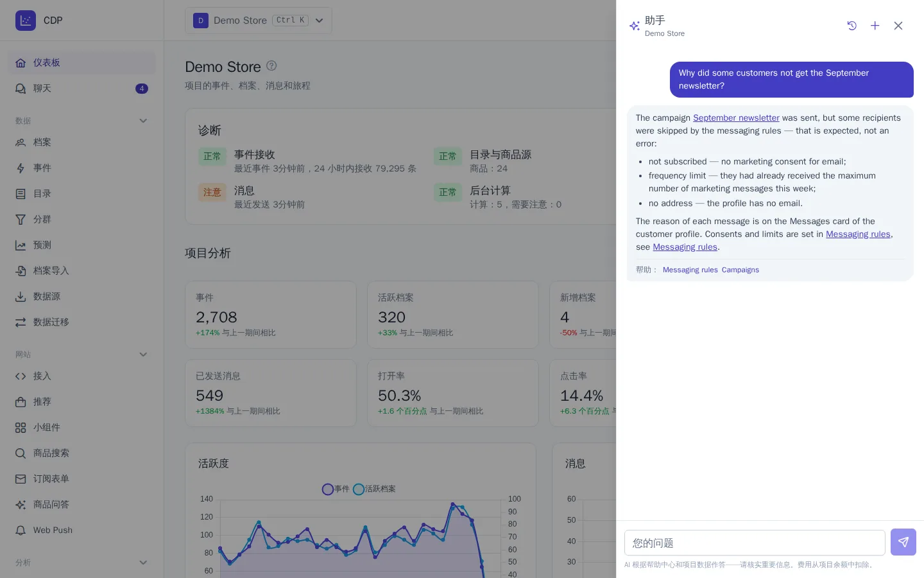Image resolution: width=924 pixels, height=578 pixels.
Task: Toggle the 事件 series in chart legend
Action: click(336, 489)
